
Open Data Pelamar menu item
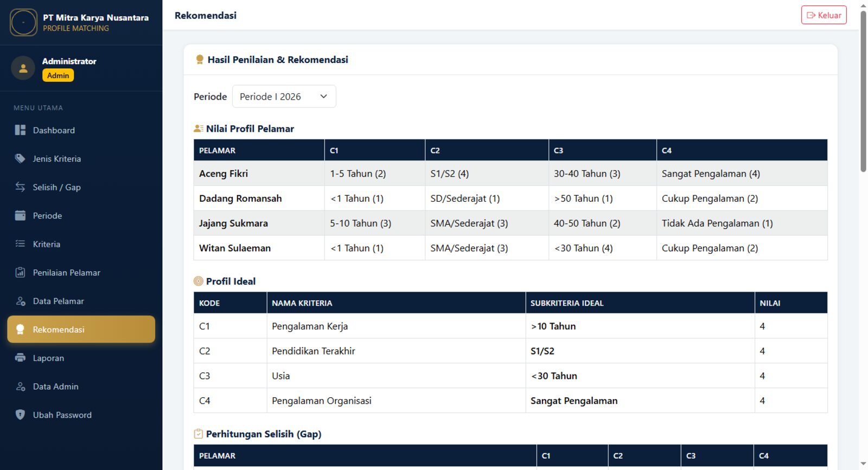coord(81,301)
